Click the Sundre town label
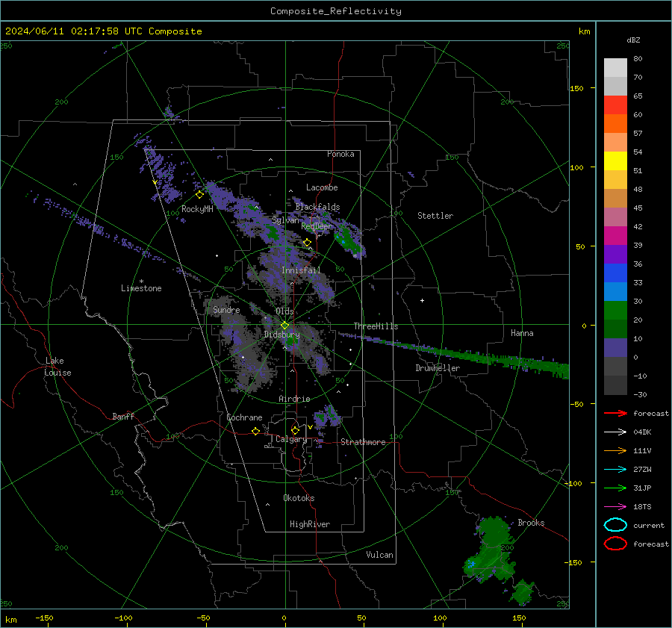 click(226, 309)
